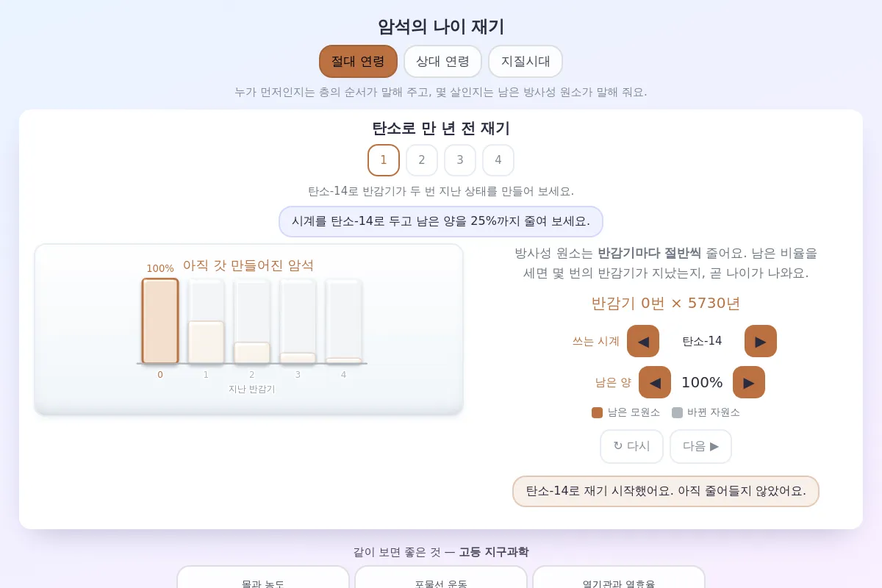Click the right arrow beside 탄소-14 clock
Viewport: 882px width, 588px height.
pyautogui.click(x=761, y=341)
